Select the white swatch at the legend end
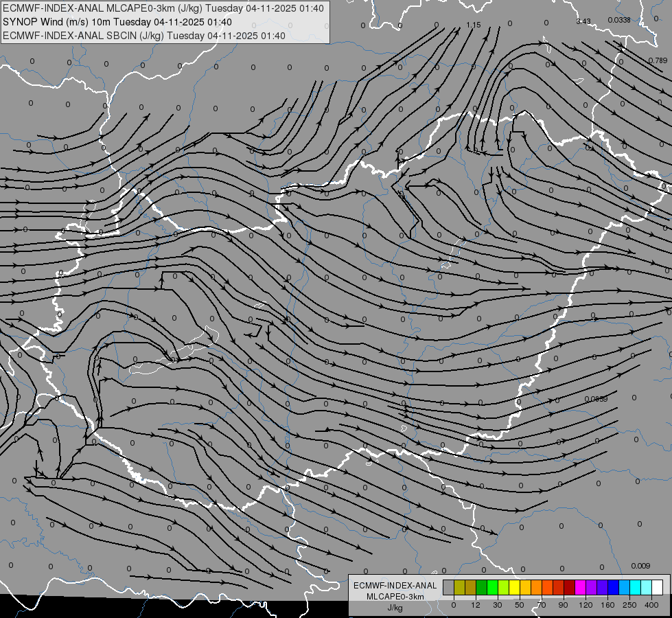This screenshot has width=672, height=618. pos(657,587)
